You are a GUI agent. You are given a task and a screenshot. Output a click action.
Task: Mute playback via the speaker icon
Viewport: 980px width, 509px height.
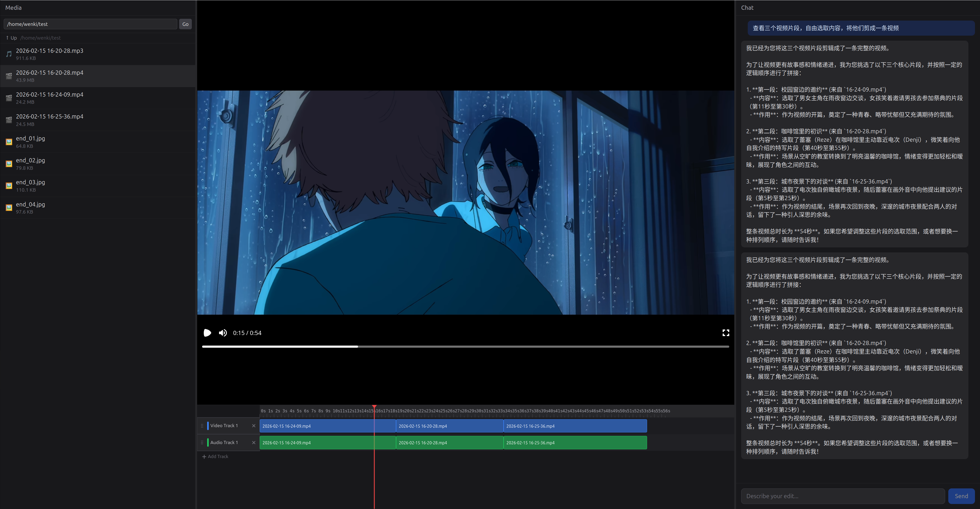click(223, 333)
